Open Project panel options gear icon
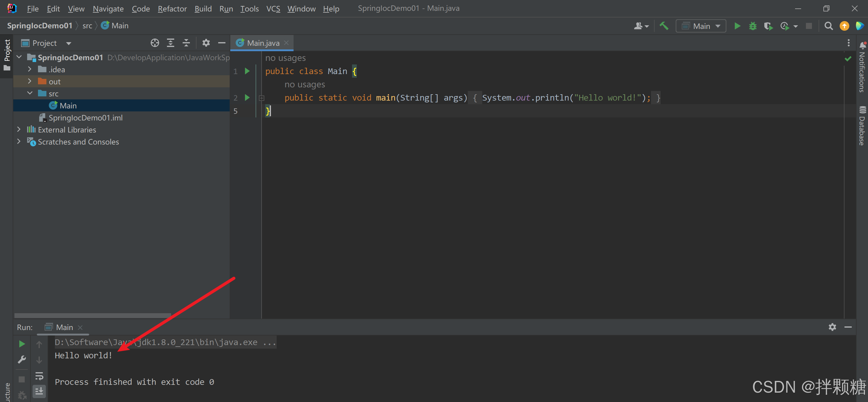 coord(206,43)
